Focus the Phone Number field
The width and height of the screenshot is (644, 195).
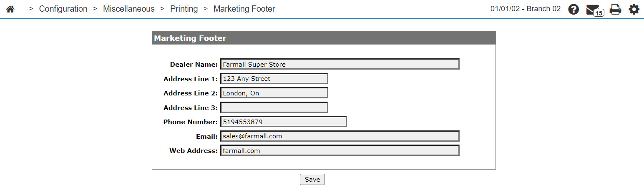(x=284, y=122)
